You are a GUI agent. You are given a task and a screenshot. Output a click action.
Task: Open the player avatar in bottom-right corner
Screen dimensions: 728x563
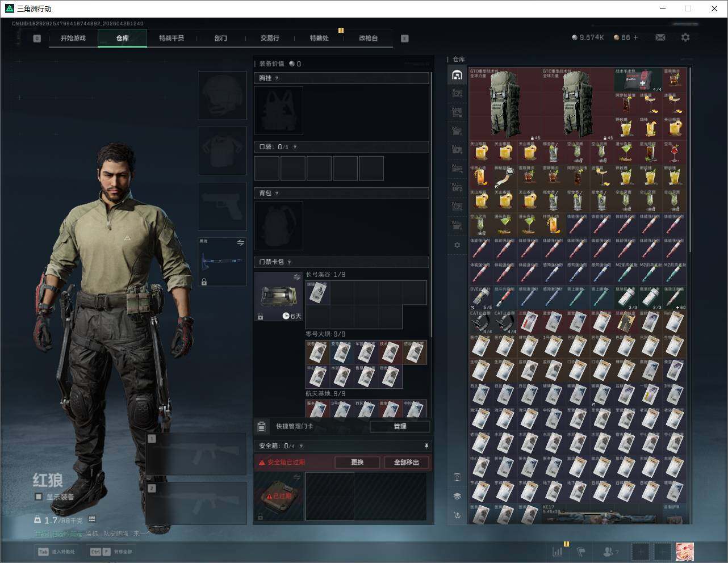tap(684, 551)
